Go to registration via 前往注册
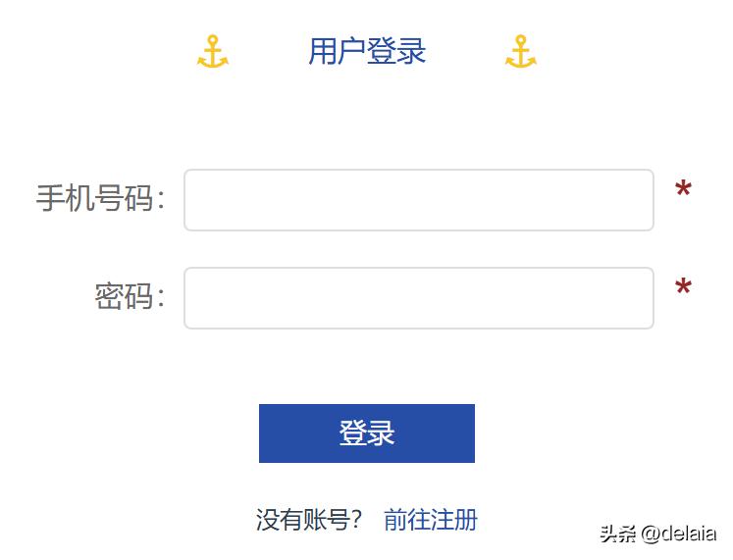 pyautogui.click(x=430, y=519)
